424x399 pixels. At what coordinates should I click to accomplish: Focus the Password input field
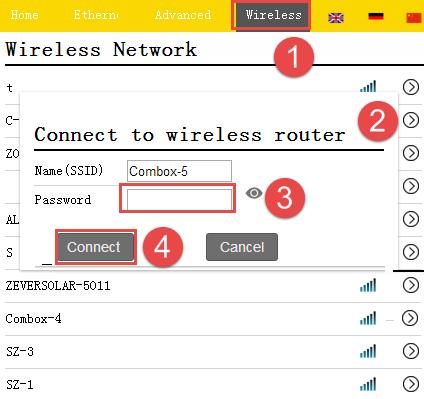(179, 200)
